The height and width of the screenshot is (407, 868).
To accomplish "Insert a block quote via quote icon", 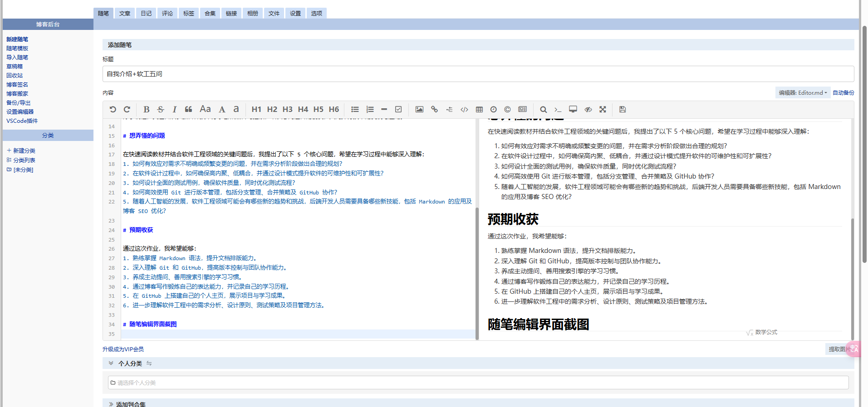I will pos(189,109).
